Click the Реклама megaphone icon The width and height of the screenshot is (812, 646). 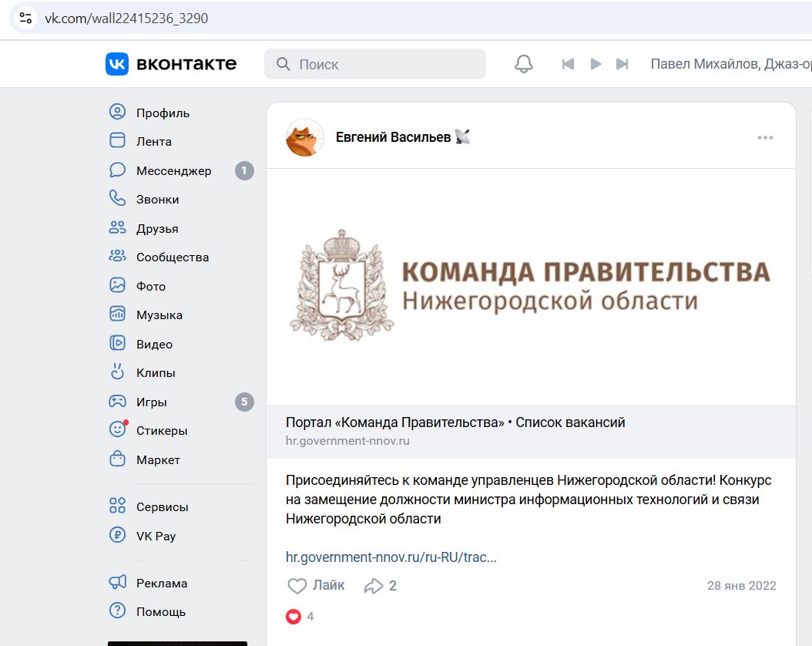(118, 582)
